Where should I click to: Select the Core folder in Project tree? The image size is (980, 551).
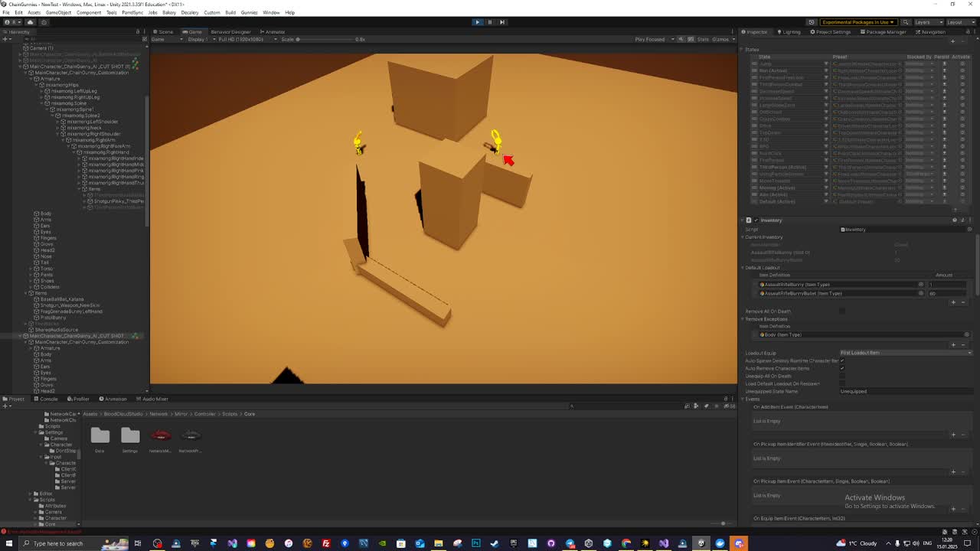pyautogui.click(x=50, y=524)
